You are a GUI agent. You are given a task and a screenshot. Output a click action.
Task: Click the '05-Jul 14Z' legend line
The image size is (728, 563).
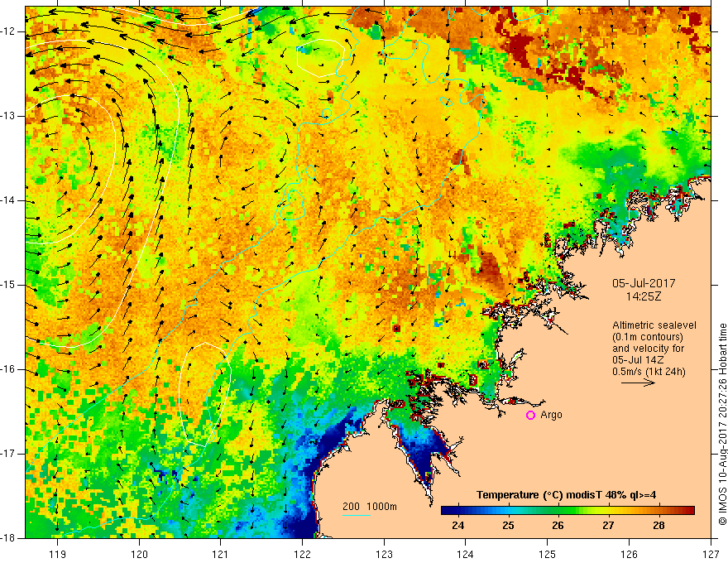coord(638,360)
